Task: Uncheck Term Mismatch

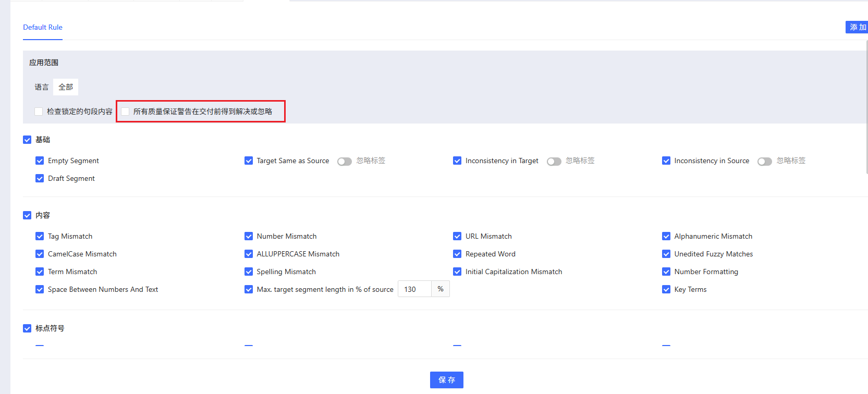Action: click(x=40, y=272)
